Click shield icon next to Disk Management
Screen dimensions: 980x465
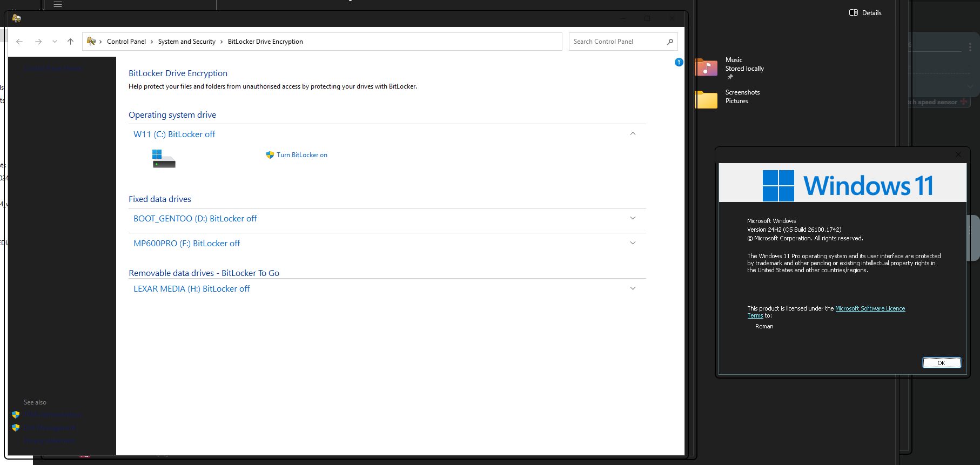pyautogui.click(x=16, y=427)
